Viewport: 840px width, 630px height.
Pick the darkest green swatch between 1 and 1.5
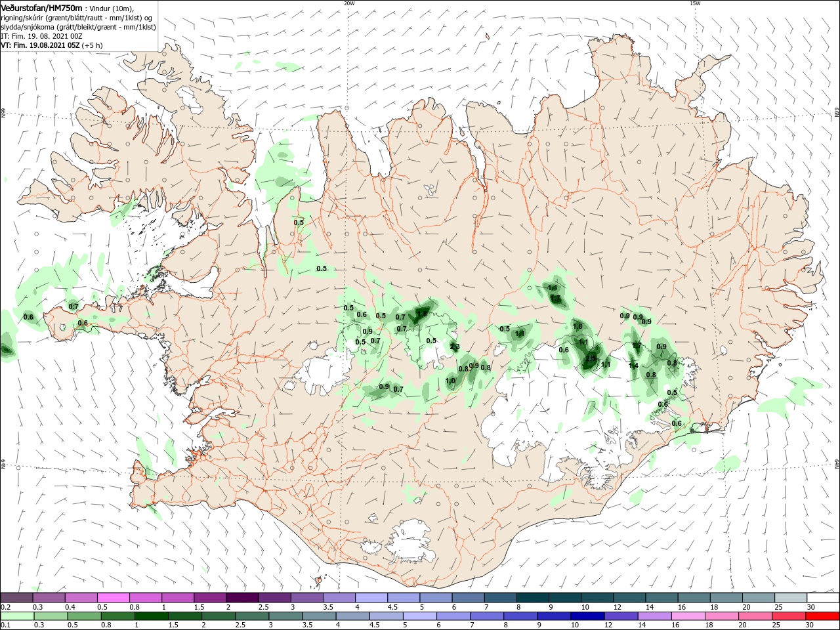152,616
